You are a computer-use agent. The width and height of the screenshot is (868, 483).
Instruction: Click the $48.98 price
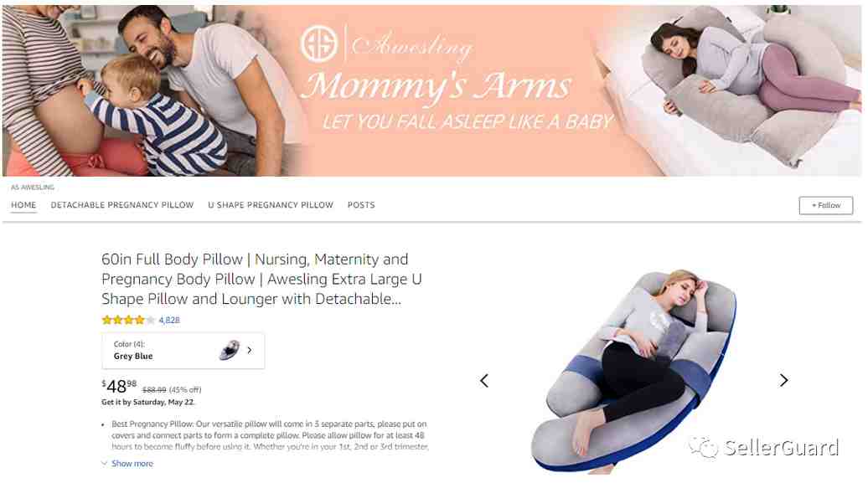[x=119, y=386]
